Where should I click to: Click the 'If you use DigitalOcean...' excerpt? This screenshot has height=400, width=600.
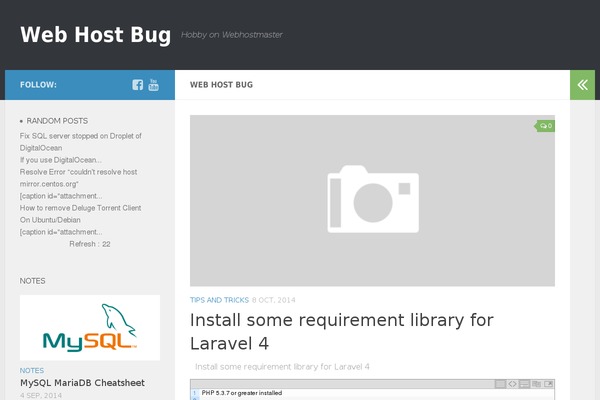pos(60,160)
